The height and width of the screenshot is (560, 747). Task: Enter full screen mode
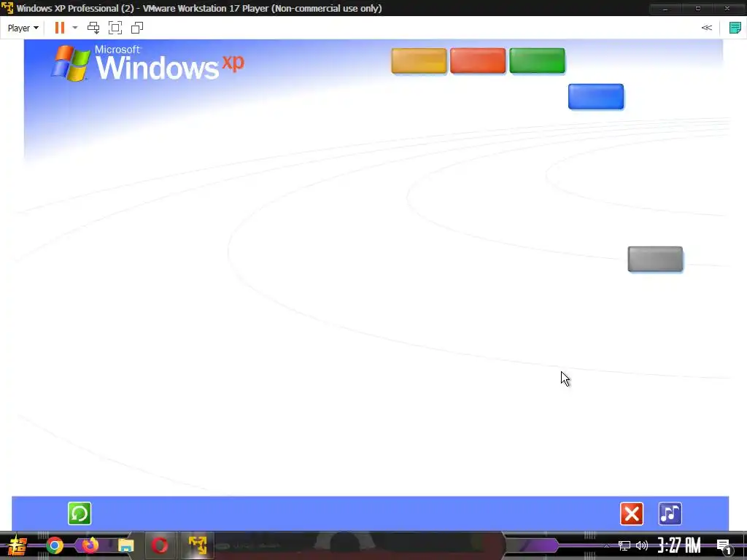pos(115,28)
